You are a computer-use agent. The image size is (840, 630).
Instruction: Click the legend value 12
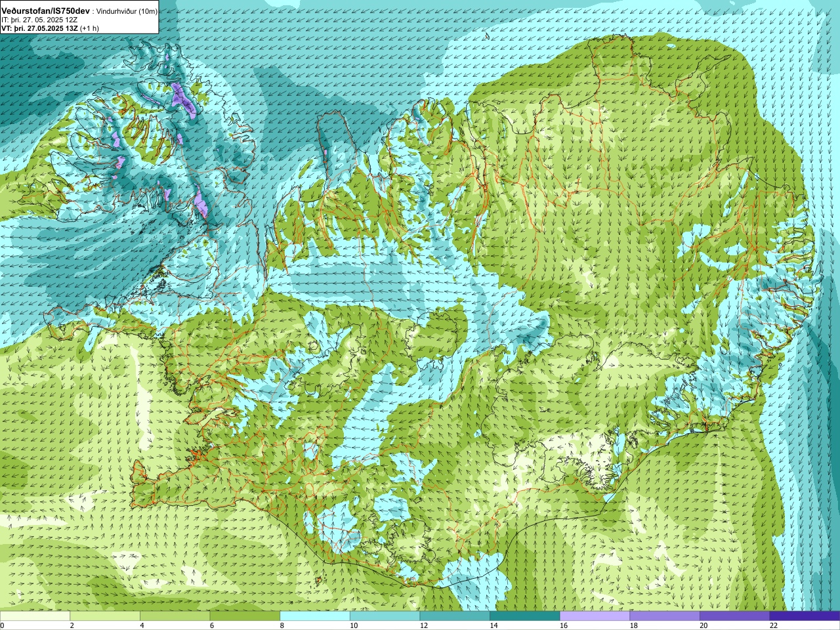coord(423,626)
